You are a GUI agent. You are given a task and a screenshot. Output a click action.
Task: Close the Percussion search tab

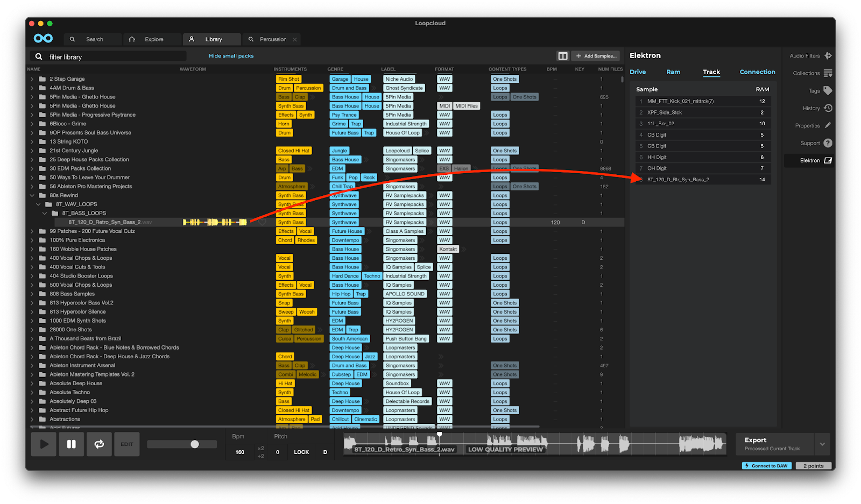pyautogui.click(x=295, y=39)
